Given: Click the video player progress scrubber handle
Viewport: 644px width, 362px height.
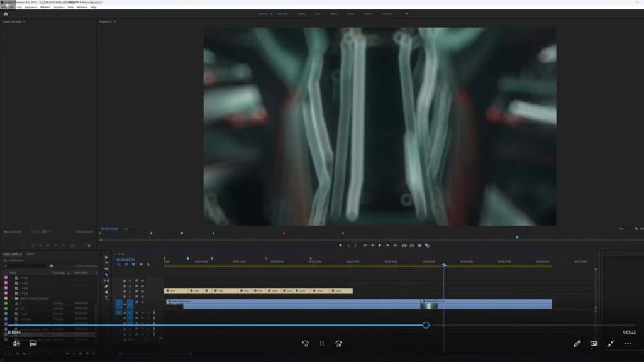Looking at the screenshot, I should tap(426, 325).
